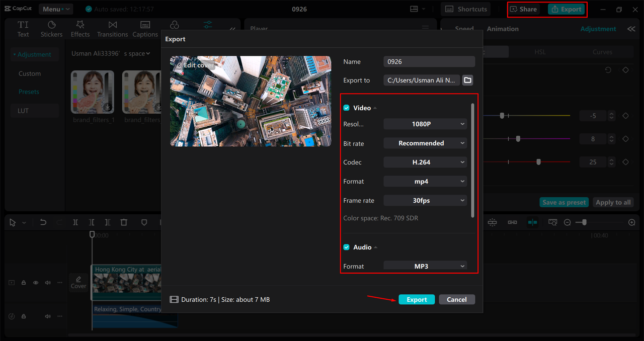Click Apply to all button
Image resolution: width=644 pixels, height=341 pixels.
(x=613, y=202)
